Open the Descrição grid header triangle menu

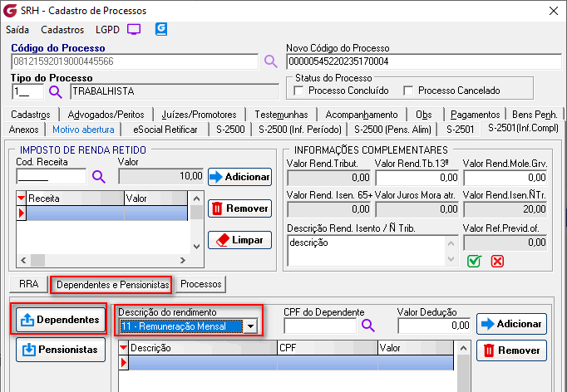pos(125,348)
